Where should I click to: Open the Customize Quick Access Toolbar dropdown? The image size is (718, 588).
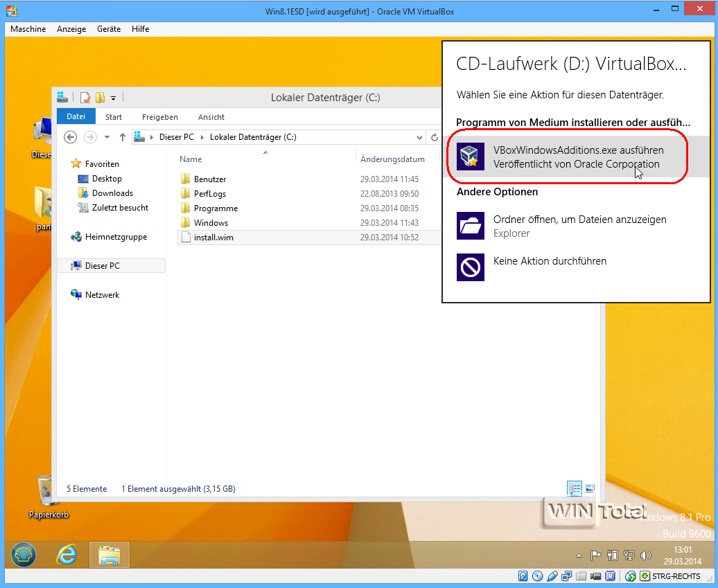pos(113,98)
